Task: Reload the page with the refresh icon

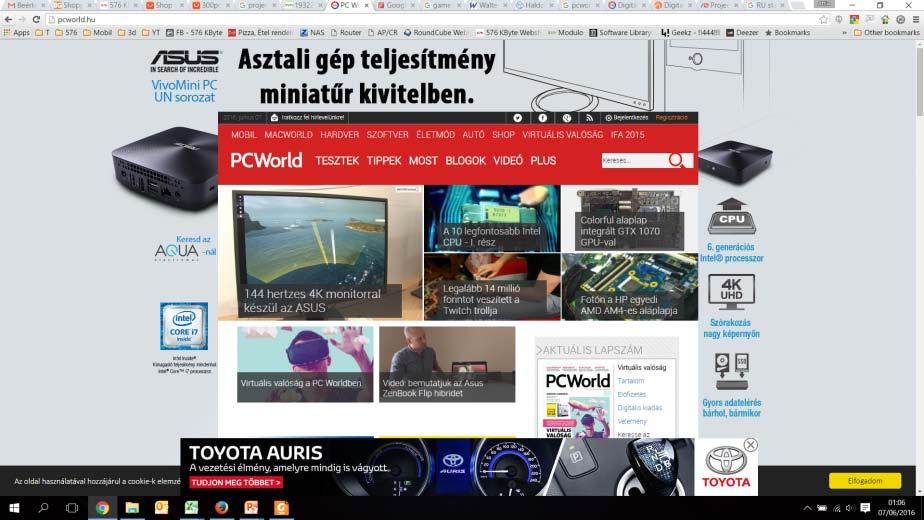Action: pyautogui.click(x=36, y=19)
